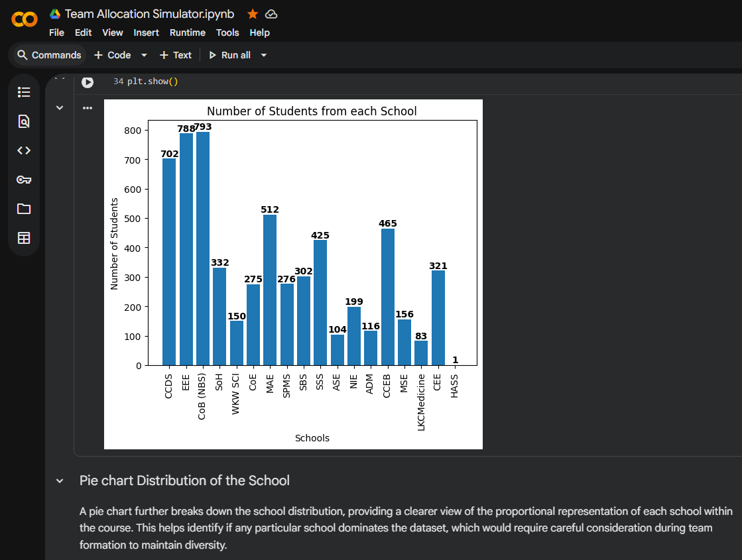Open the Google Colab logo home
Viewport: 742px width, 560px height.
coord(25,21)
